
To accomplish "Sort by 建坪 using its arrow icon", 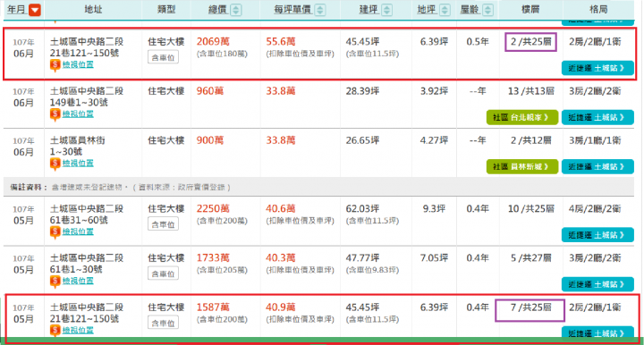I will 386,10.
